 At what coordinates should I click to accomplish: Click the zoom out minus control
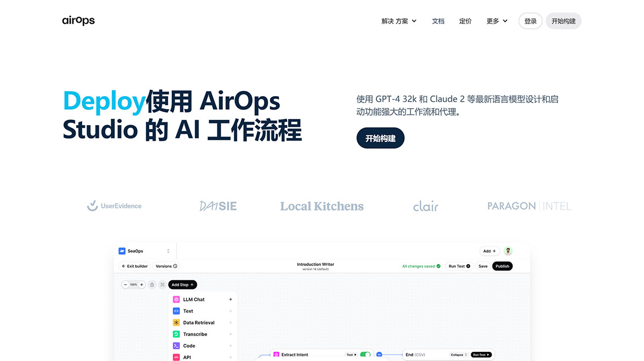pyautogui.click(x=125, y=284)
